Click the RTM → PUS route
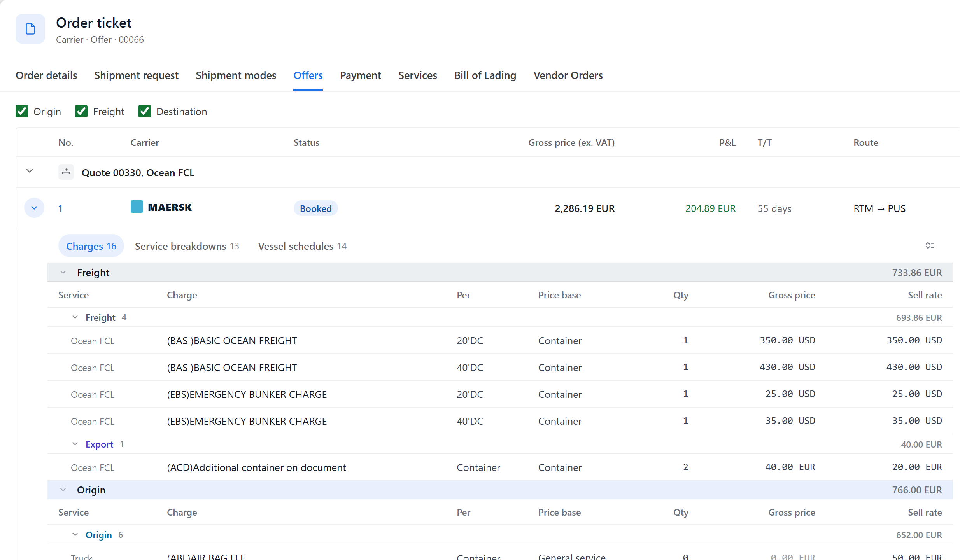Screen dimensions: 960x560 click(x=879, y=208)
